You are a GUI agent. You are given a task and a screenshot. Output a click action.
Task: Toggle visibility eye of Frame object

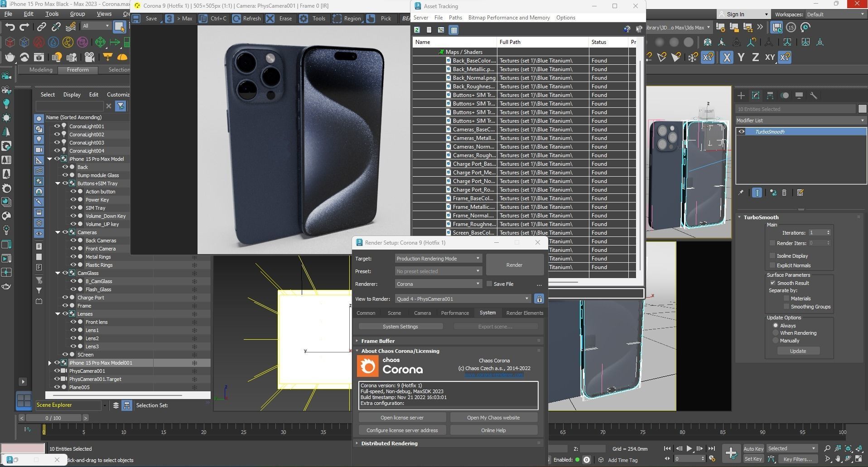point(65,306)
